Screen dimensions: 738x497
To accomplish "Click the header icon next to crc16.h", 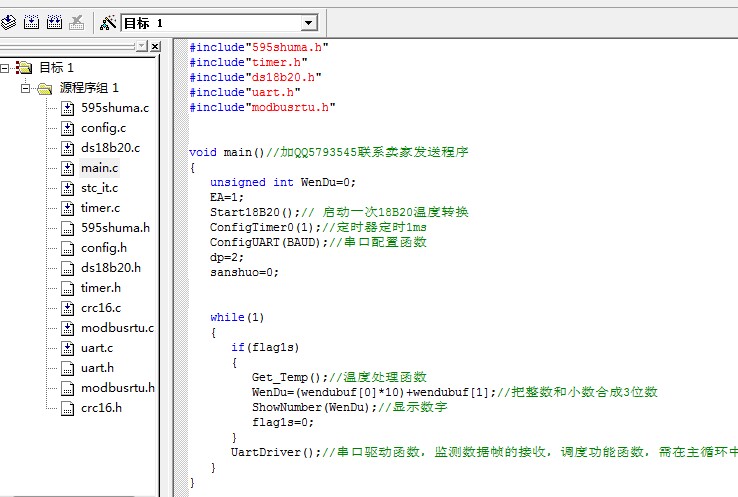I will click(x=67, y=409).
